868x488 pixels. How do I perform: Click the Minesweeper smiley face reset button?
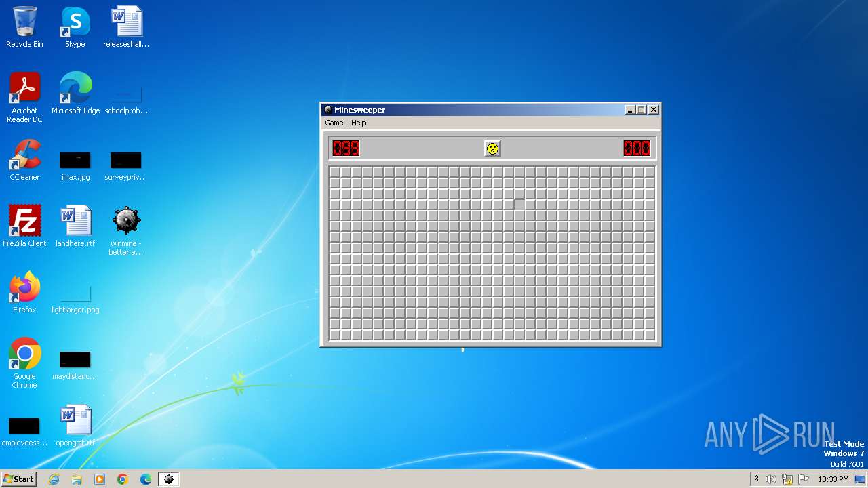click(492, 148)
